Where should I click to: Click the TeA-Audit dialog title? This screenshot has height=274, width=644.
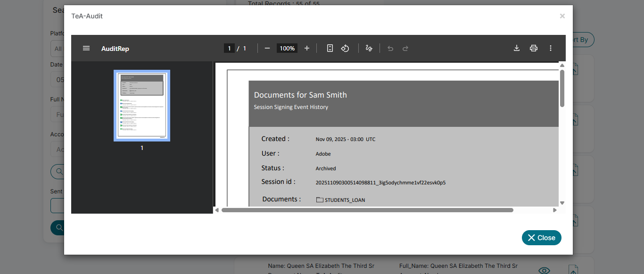[x=87, y=16]
